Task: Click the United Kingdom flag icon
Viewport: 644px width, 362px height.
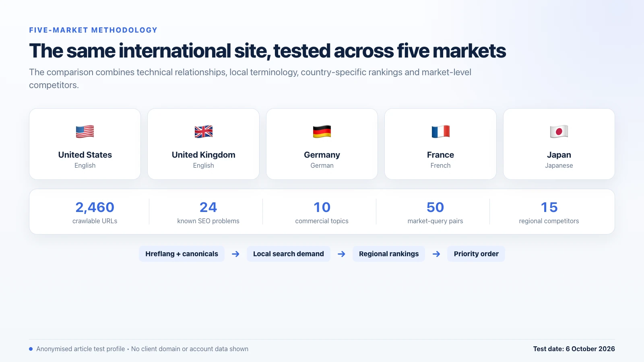Action: 204,132
